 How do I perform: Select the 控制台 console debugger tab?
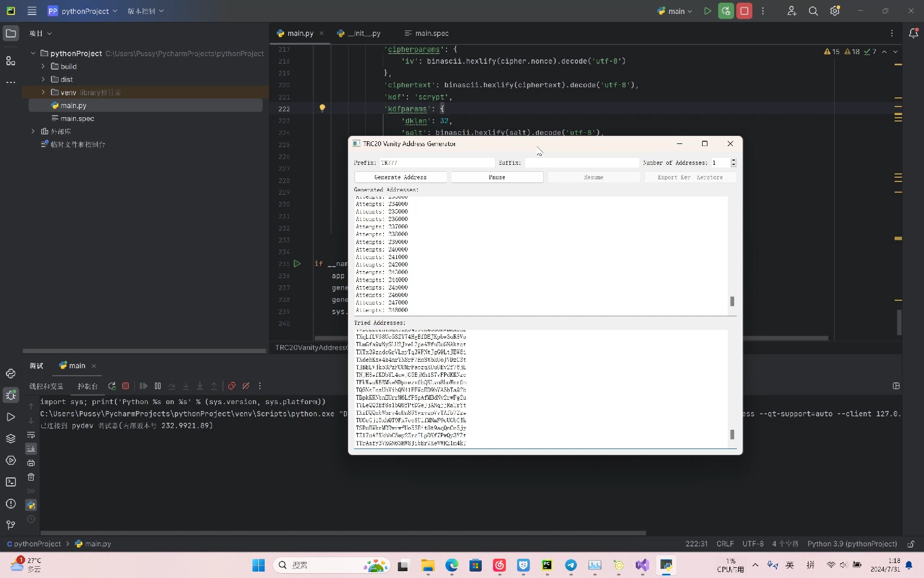pyautogui.click(x=88, y=386)
